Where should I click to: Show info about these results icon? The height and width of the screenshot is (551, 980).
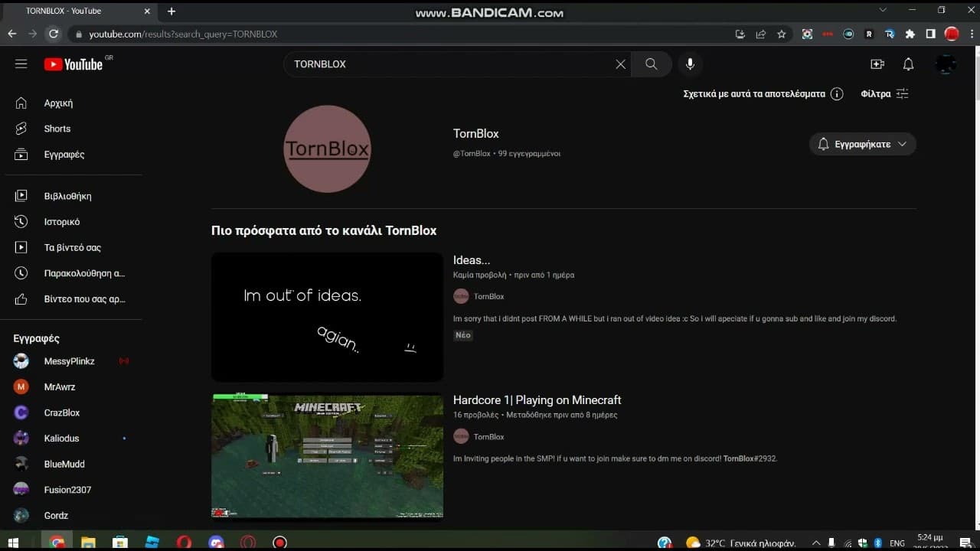pos(837,94)
